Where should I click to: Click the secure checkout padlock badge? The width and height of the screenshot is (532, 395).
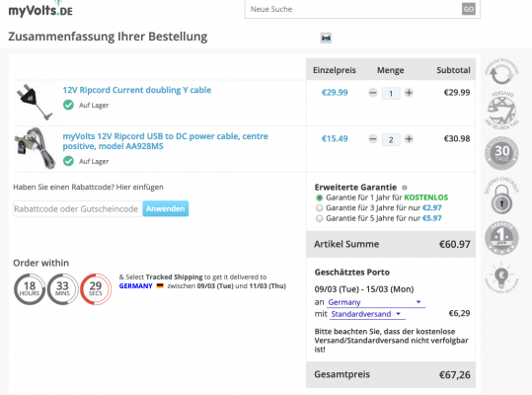click(x=501, y=197)
